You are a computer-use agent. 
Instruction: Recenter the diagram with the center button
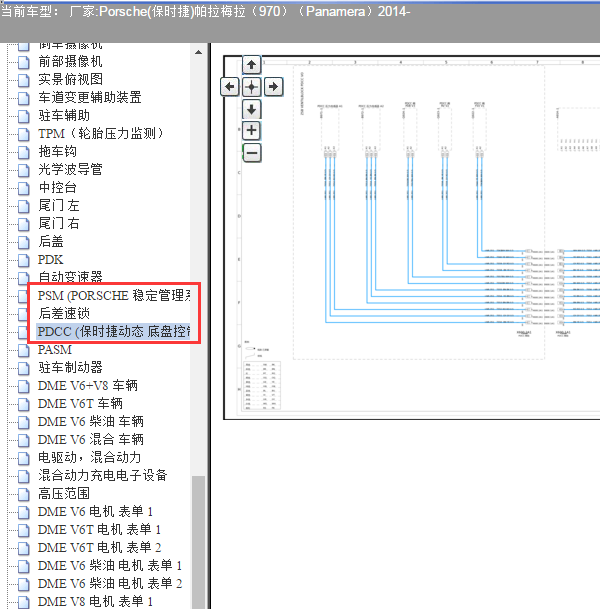click(252, 86)
